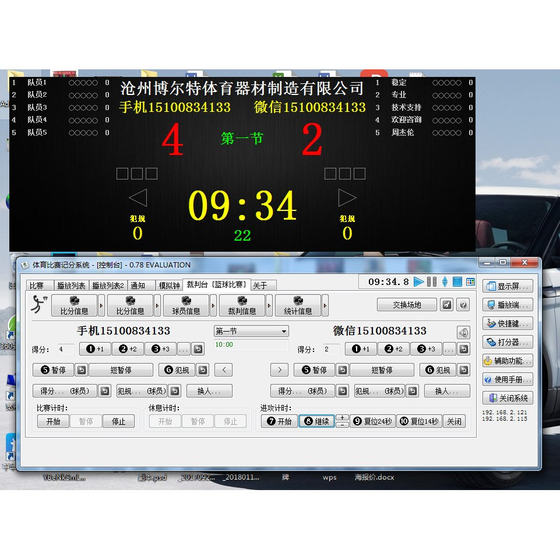
Task: Add +3 points for the 微信 team
Action: click(x=426, y=349)
